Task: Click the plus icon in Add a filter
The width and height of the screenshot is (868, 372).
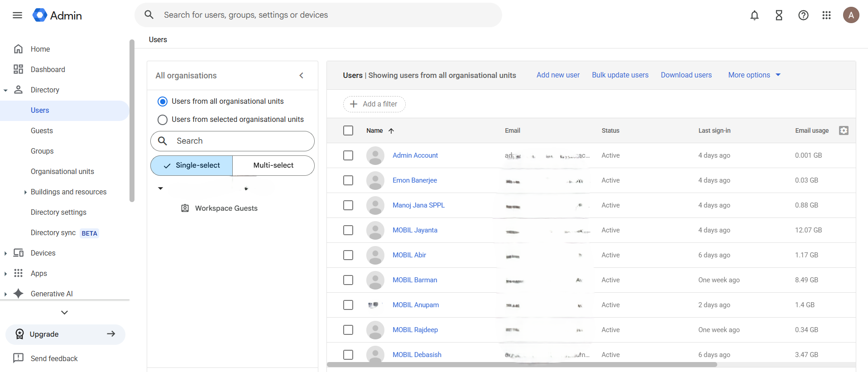Action: 354,104
